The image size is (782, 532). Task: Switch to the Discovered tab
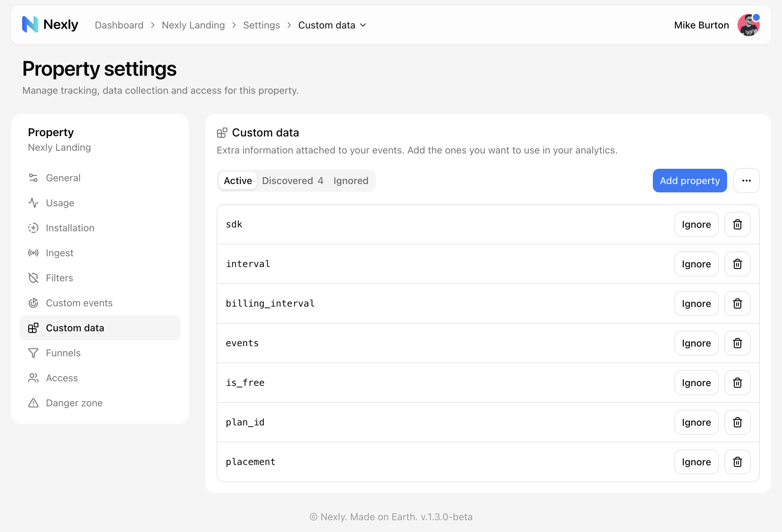click(x=293, y=181)
